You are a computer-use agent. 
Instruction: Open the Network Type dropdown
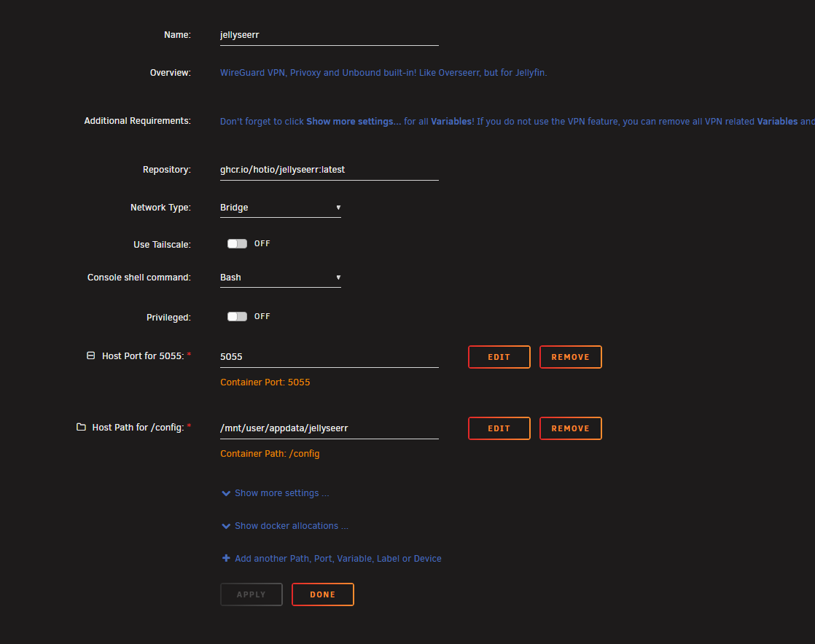280,208
